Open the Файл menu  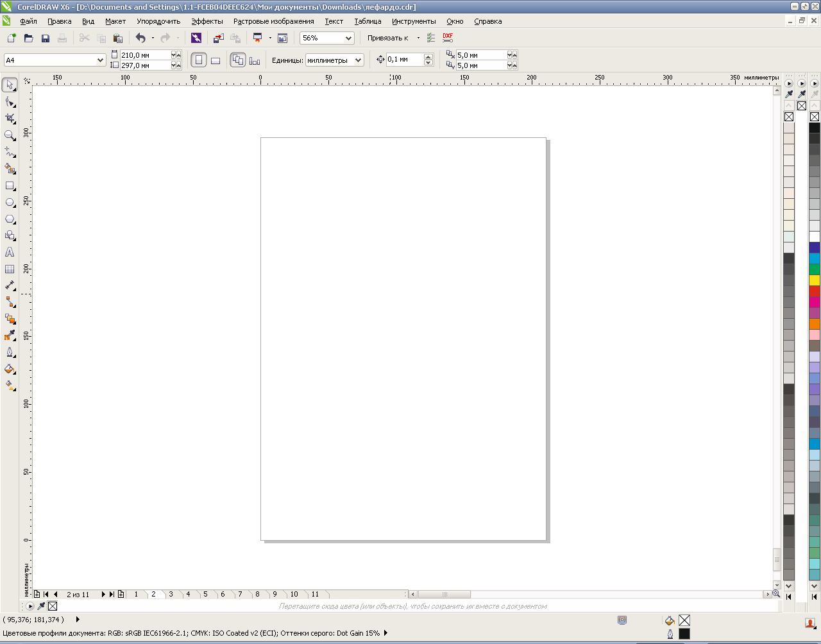pos(29,21)
